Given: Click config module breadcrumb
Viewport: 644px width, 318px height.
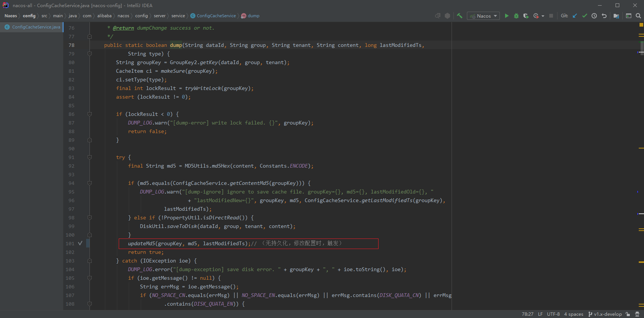Looking at the screenshot, I should pos(29,16).
